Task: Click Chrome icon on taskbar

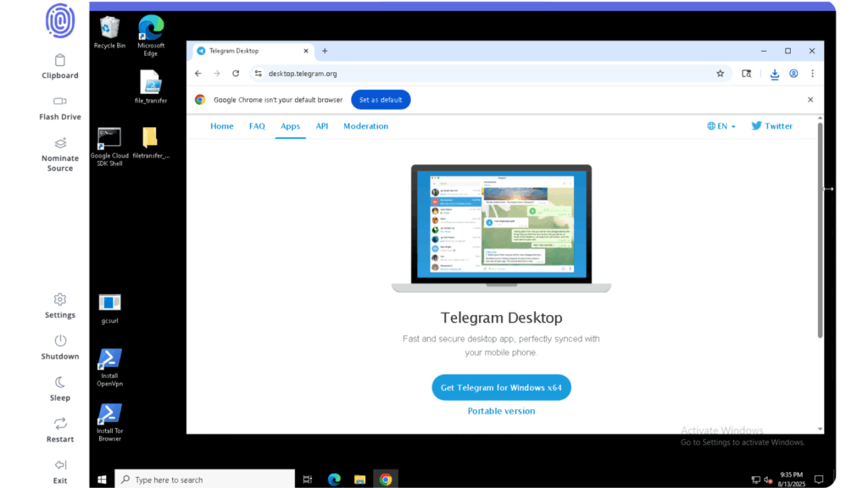Action: coord(386,480)
